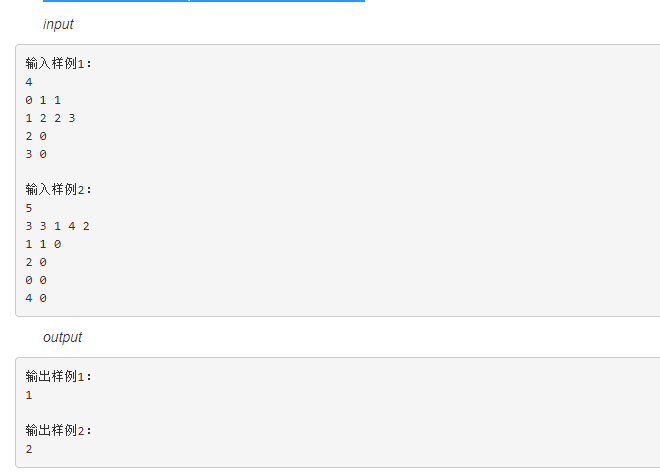Click the "0 0" input line
This screenshot has width=660, height=475.
pyautogui.click(x=36, y=280)
